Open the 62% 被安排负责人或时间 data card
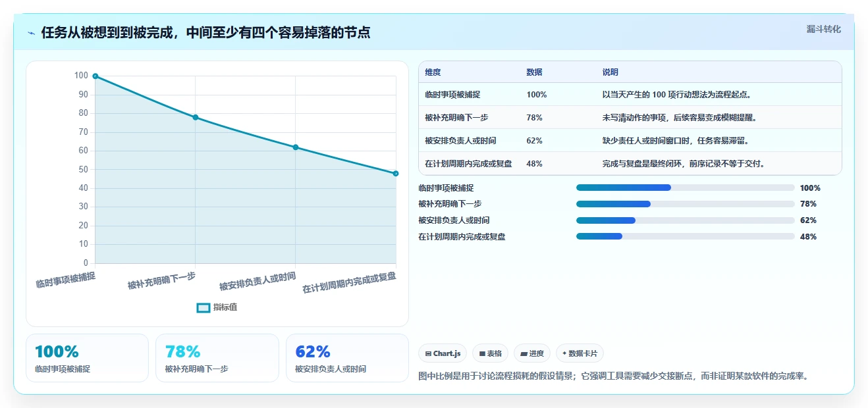This screenshot has width=868, height=408. coord(347,358)
